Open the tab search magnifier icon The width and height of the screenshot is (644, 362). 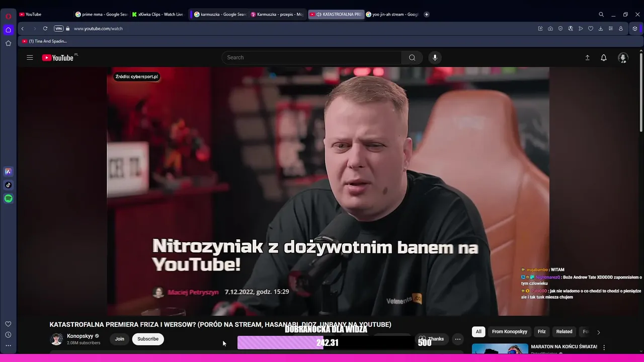coord(601,15)
